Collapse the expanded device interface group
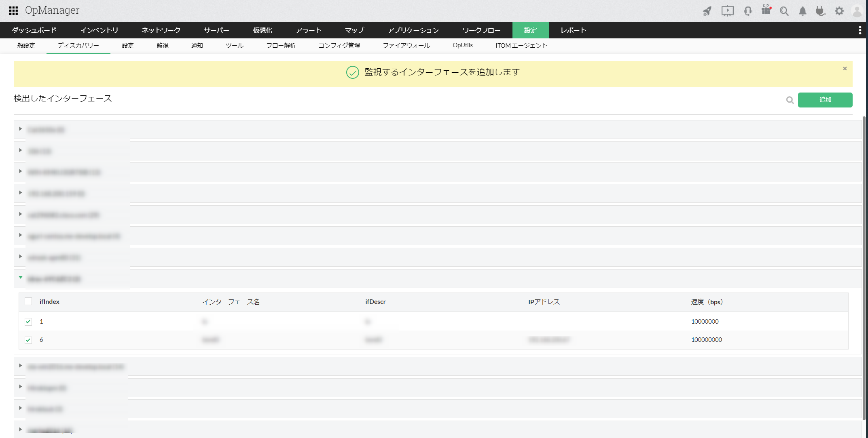This screenshot has height=438, width=868. [x=20, y=278]
